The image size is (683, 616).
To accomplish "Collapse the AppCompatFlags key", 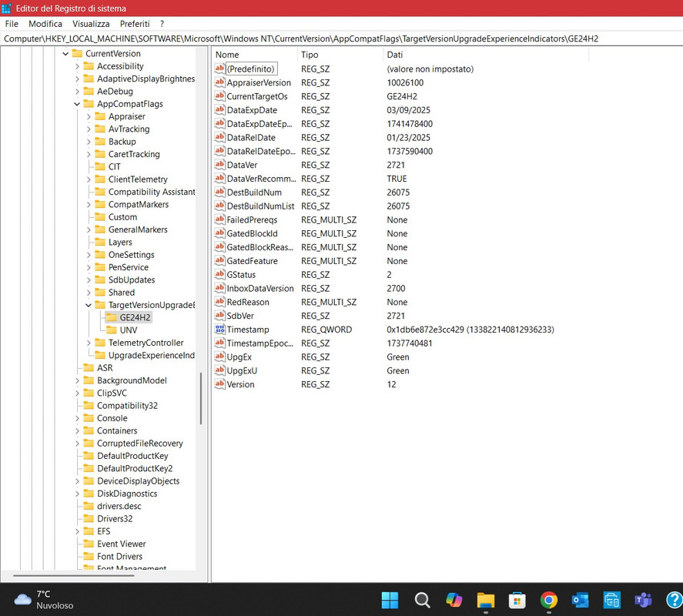I will pyautogui.click(x=77, y=104).
